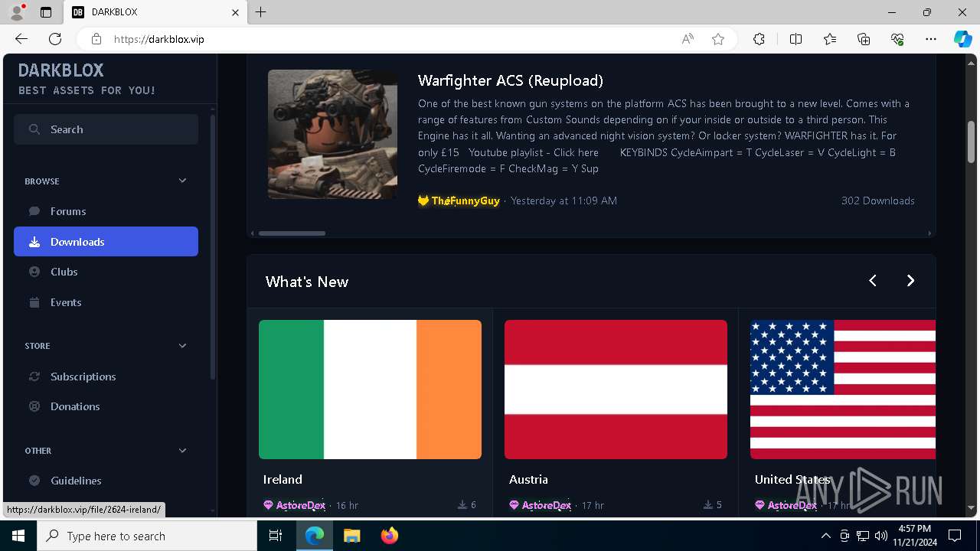Open the browser profile icon
Image resolution: width=980 pixels, height=551 pixels.
point(16,12)
